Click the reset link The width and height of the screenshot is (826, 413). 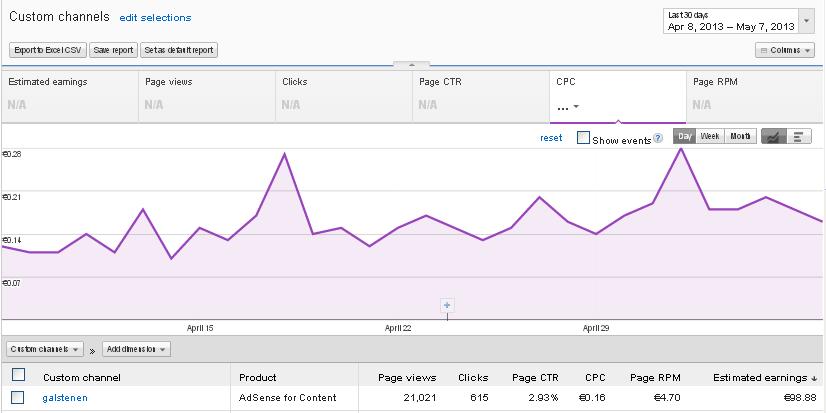[551, 138]
